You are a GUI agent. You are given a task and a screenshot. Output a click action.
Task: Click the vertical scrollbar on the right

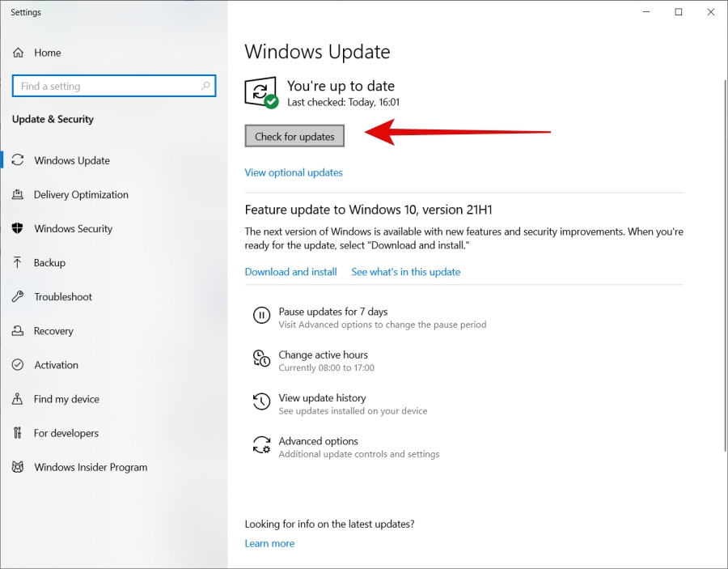point(725,265)
